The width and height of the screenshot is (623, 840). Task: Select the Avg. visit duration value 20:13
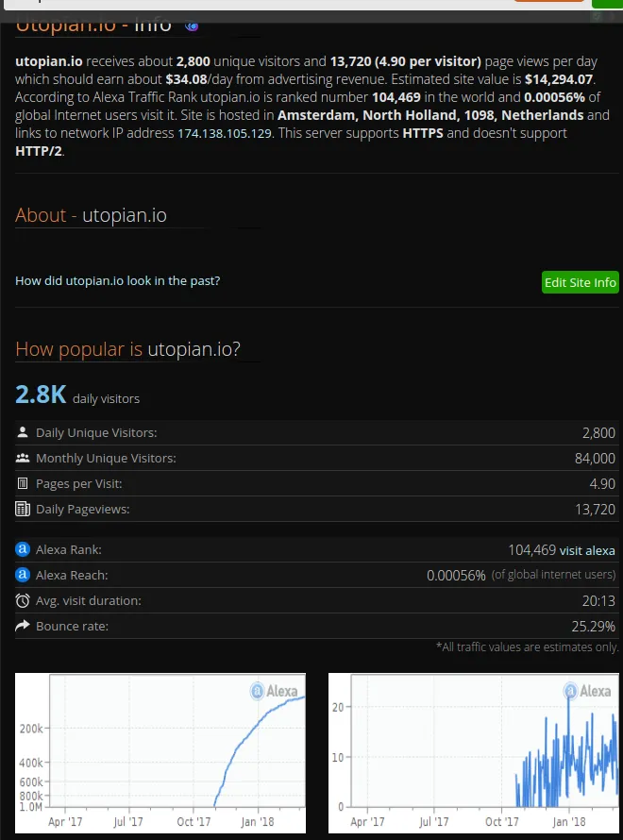click(x=598, y=601)
